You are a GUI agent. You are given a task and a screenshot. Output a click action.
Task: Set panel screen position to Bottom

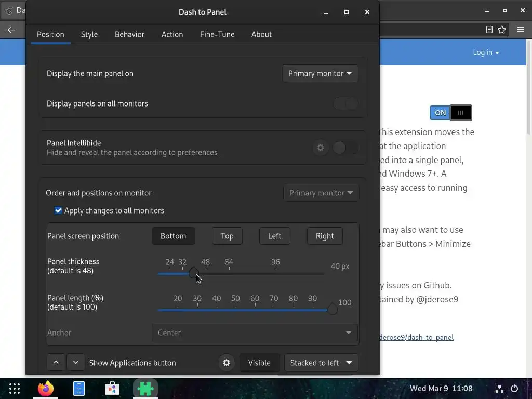(x=173, y=236)
